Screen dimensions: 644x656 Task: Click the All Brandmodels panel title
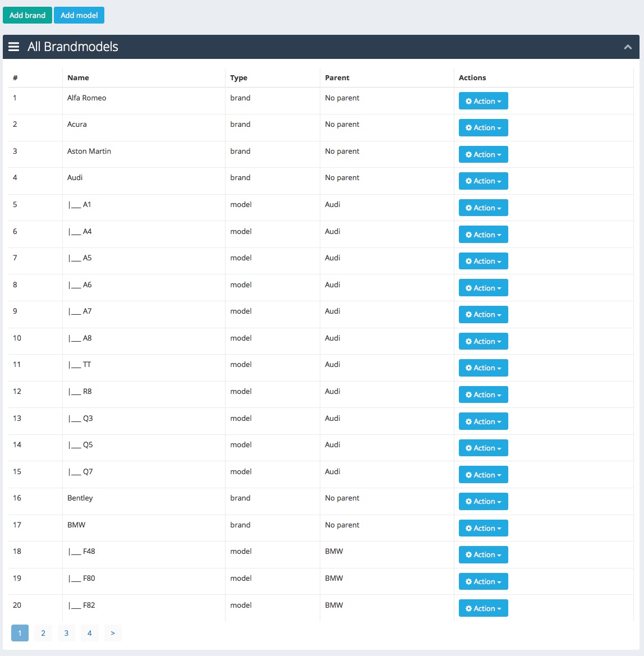(73, 47)
